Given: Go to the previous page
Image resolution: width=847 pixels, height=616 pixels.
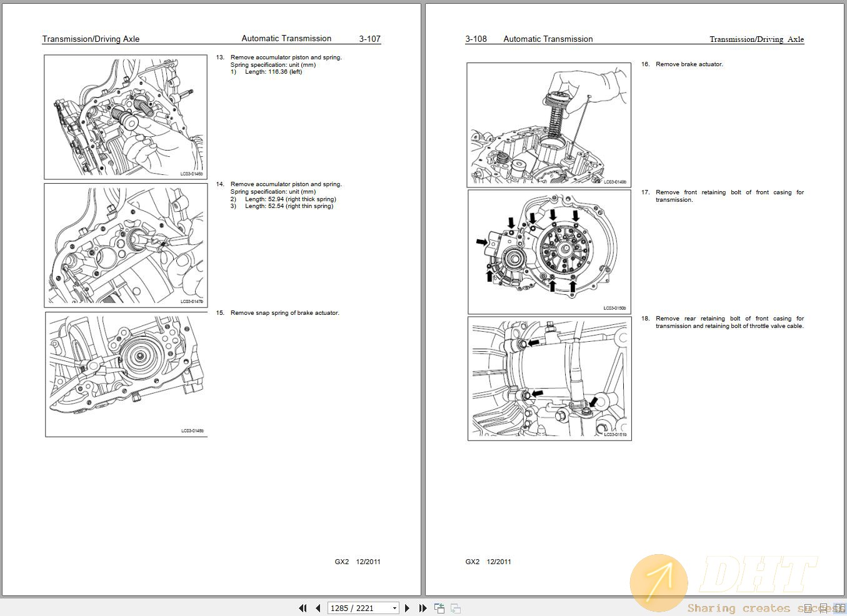Looking at the screenshot, I should point(318,608).
